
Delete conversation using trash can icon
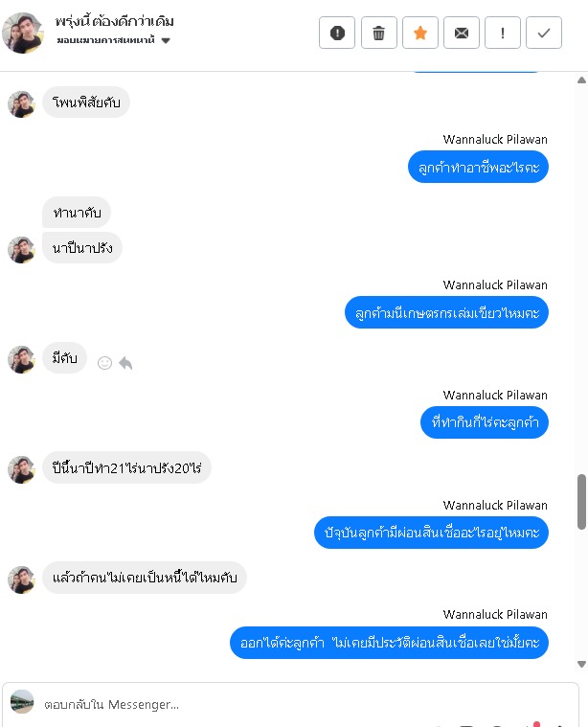click(378, 33)
